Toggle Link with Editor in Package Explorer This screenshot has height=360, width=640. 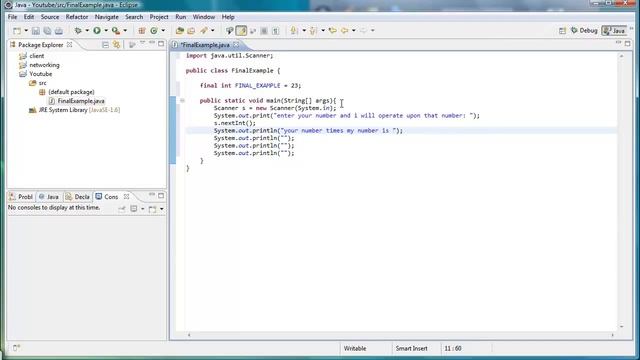[117, 44]
